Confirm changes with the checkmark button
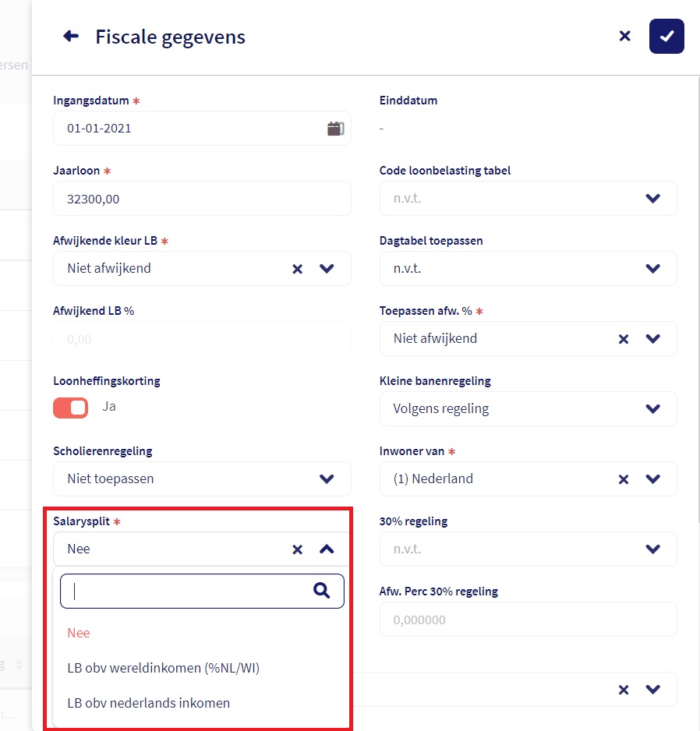The height and width of the screenshot is (731, 700). 666,36
